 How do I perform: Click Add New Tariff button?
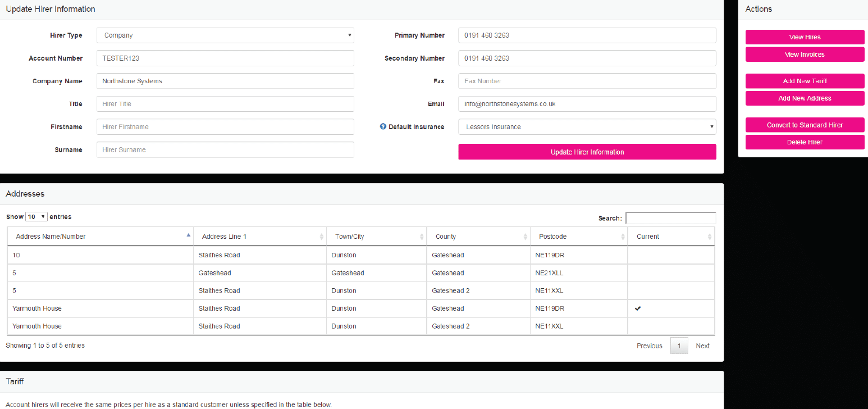click(805, 81)
